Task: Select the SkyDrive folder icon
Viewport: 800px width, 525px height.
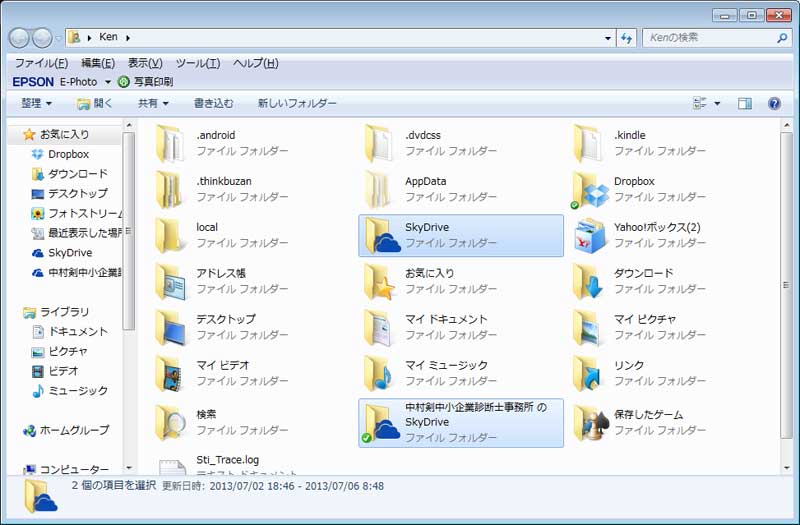Action: click(382, 235)
